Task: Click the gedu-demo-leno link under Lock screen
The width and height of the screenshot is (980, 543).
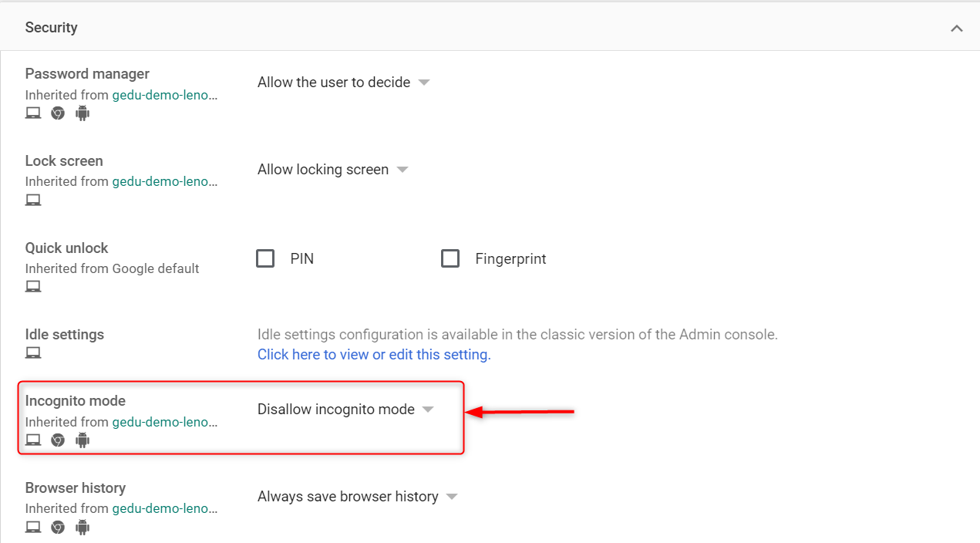Action: 163,181
